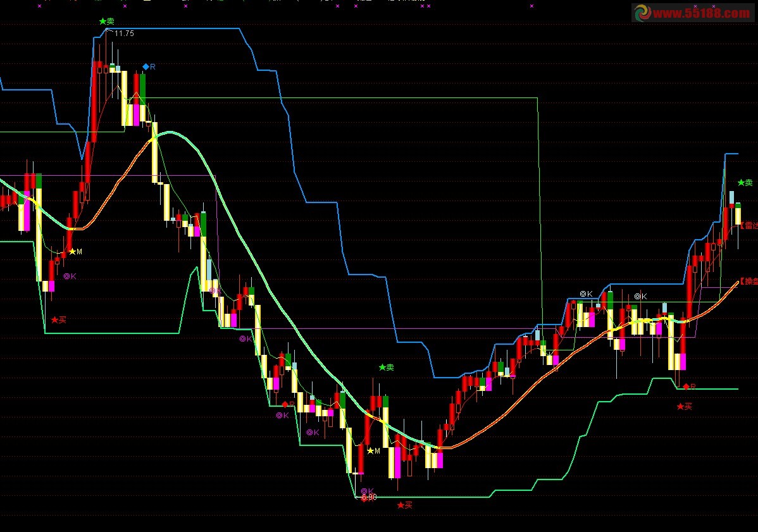Click the yellow star M marker beside the early dip

tap(75, 252)
